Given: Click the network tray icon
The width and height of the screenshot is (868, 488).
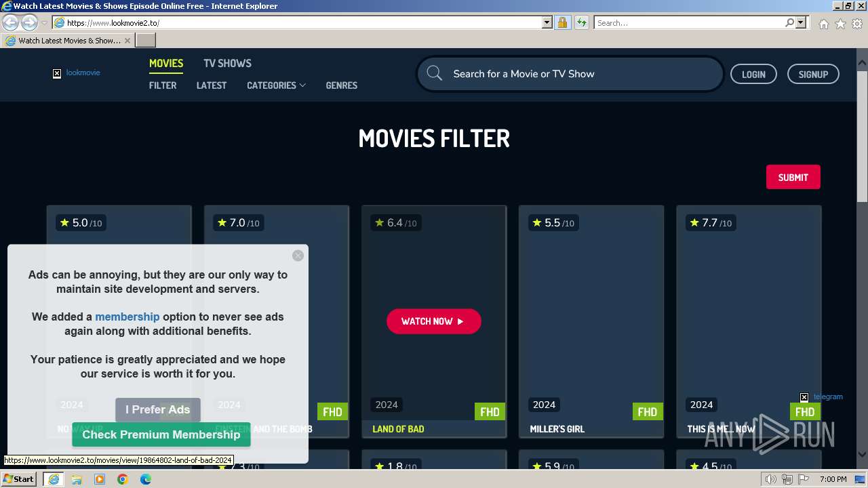Looking at the screenshot, I should coord(787,479).
